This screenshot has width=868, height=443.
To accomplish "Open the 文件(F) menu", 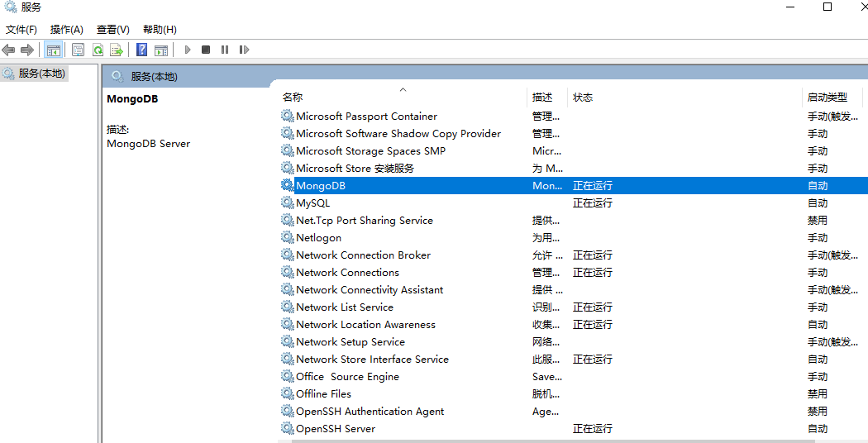I will pos(21,30).
